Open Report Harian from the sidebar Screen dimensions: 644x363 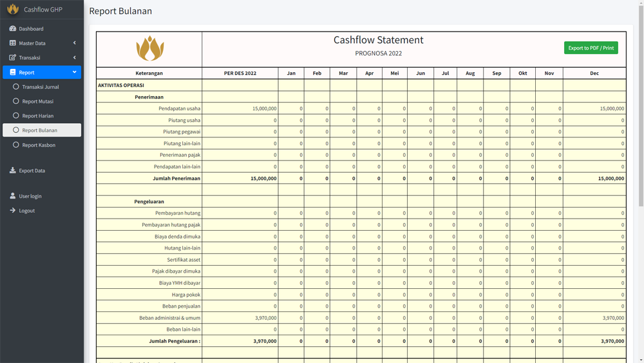[38, 116]
